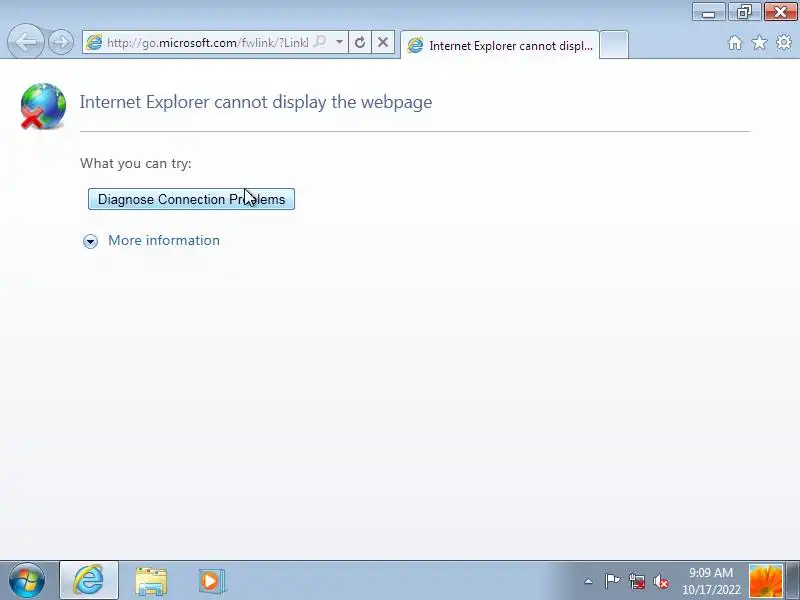Screen dimensions: 800x600
Task: Click the muted speaker volume icon
Action: 661,581
